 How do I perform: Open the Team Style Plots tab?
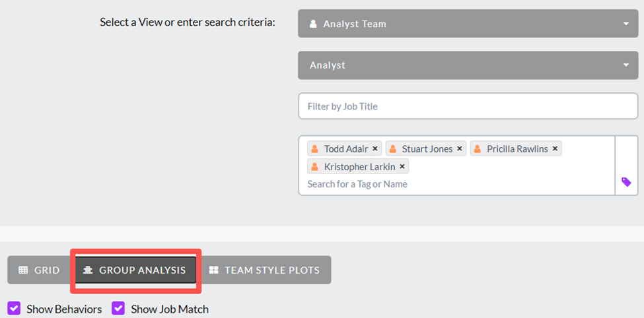(x=264, y=270)
